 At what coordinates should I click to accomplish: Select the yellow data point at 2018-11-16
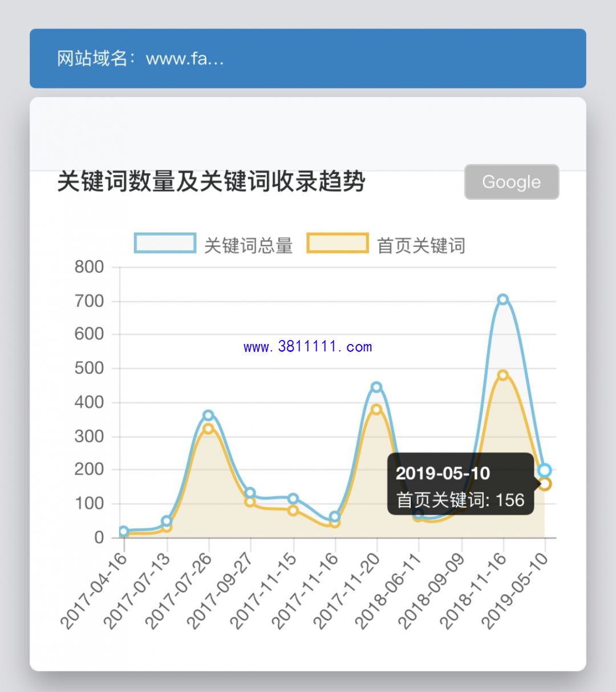click(x=502, y=375)
